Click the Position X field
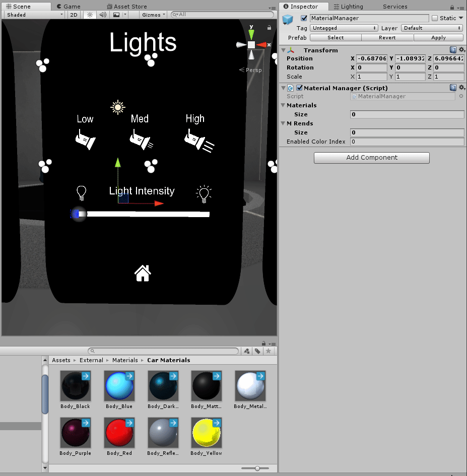This screenshot has width=467, height=476. click(x=372, y=58)
